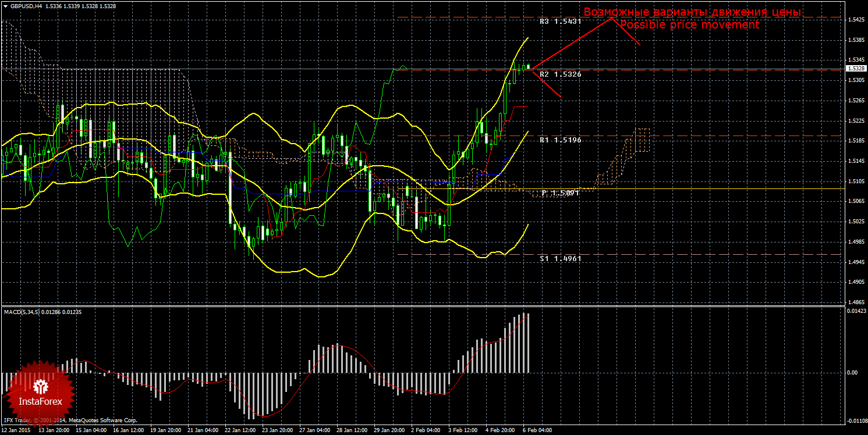Image resolution: width=868 pixels, height=435 pixels.
Task: Select the S1 1.4961 support label
Action: [561, 258]
